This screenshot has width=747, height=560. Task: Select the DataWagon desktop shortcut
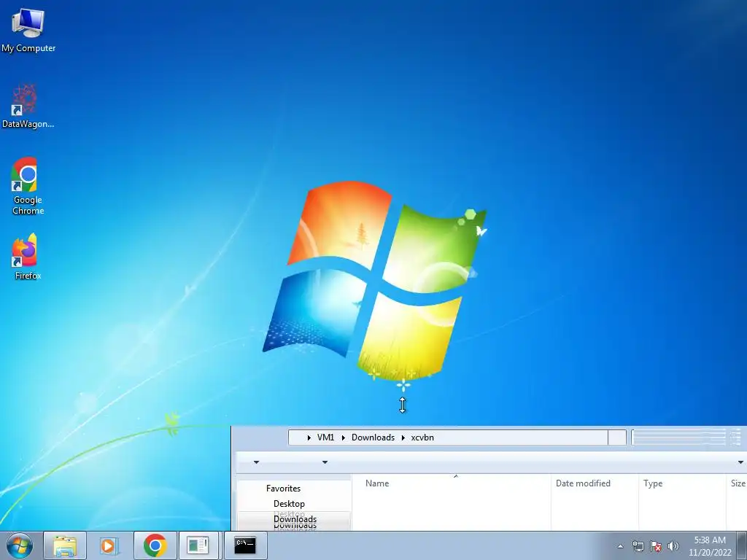click(x=28, y=106)
